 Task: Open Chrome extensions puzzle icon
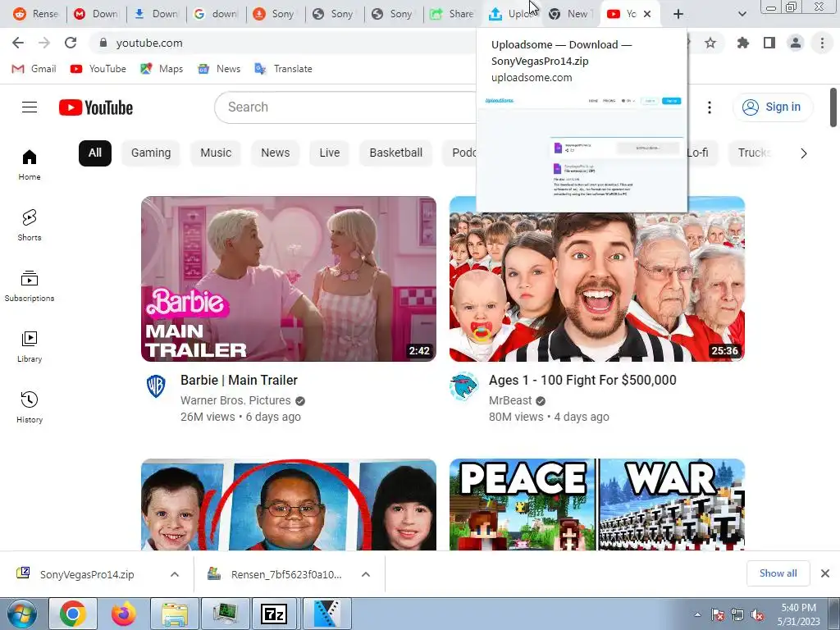pos(743,43)
